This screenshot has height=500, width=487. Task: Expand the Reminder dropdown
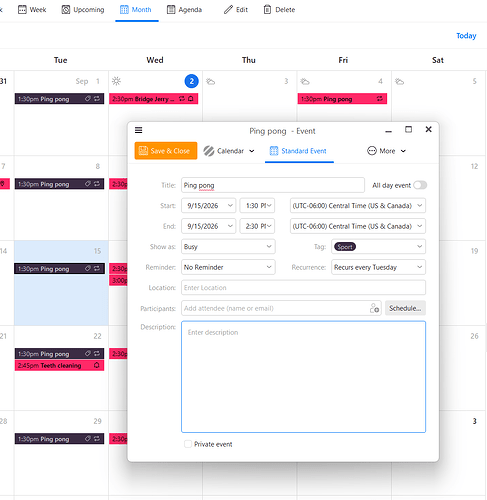click(x=228, y=267)
